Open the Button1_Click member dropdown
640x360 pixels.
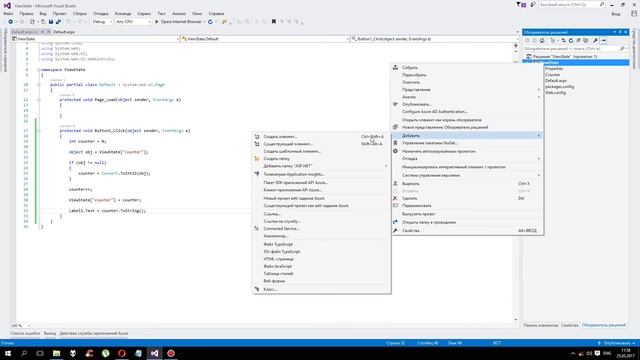pos(435,39)
